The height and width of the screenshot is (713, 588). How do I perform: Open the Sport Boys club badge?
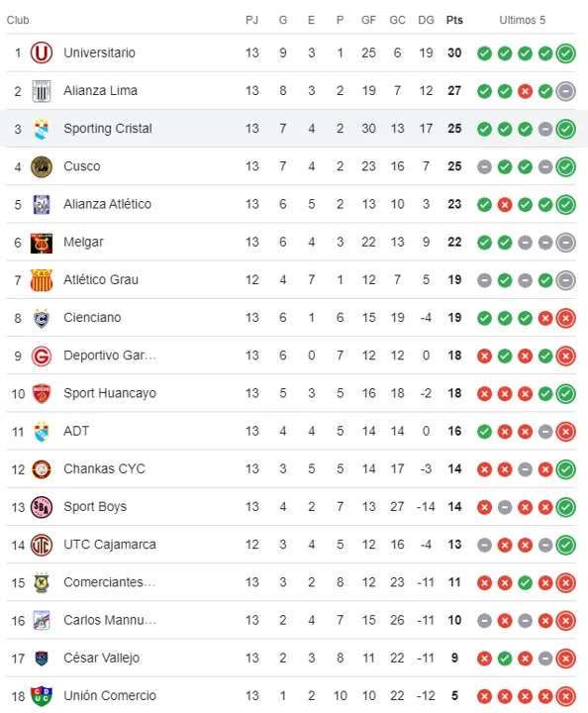42,507
